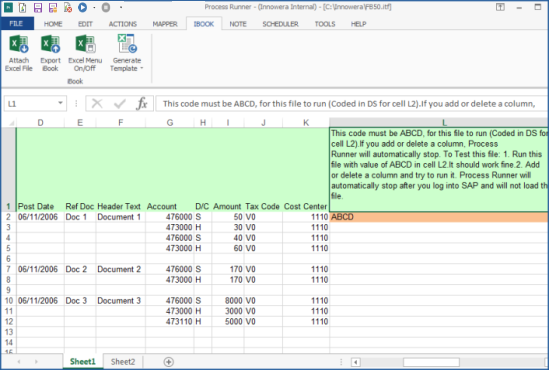Toggle Excel Menu On/Off
Viewport: 549px width, 370px height.
point(85,53)
